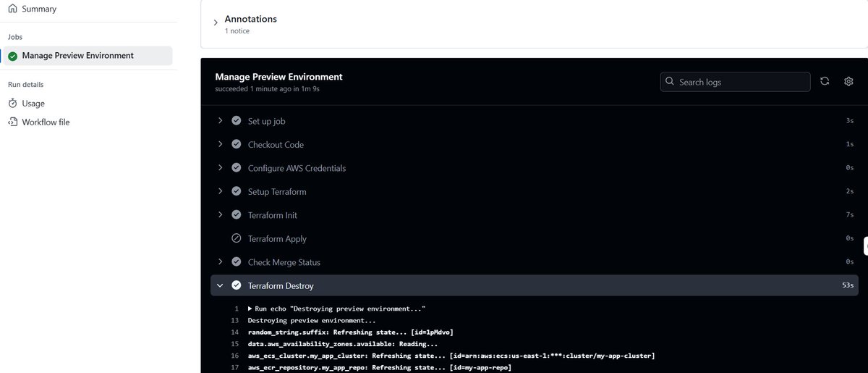Screen dimensions: 868x373
Task: Click the 53s duration on Terraform Destroy
Action: click(x=848, y=285)
